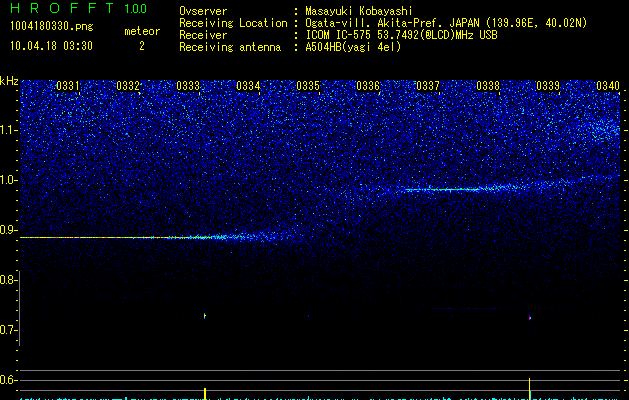Viewport: 629px width, 400px height.
Task: Click the Receiving antenna label
Action: click(x=230, y=47)
